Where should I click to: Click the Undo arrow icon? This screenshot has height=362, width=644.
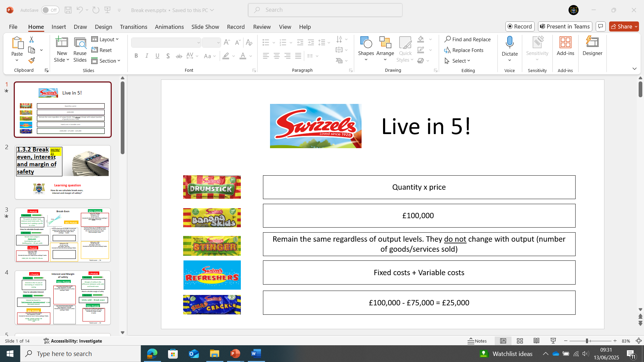pyautogui.click(x=79, y=10)
